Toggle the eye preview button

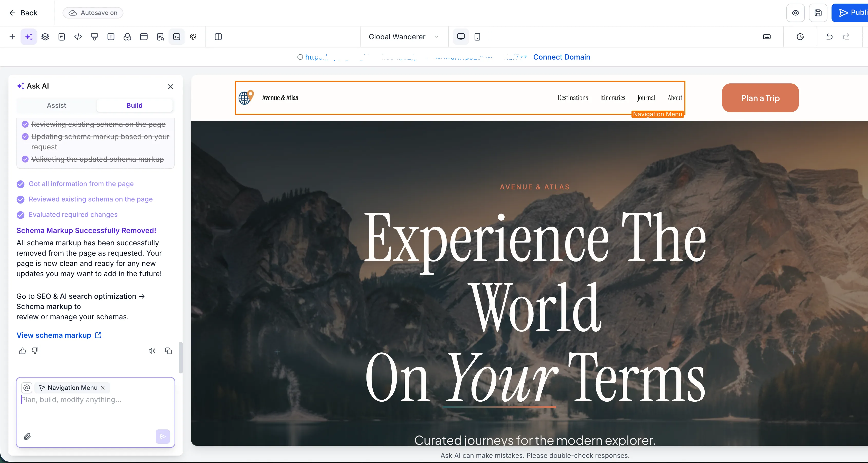pyautogui.click(x=795, y=13)
